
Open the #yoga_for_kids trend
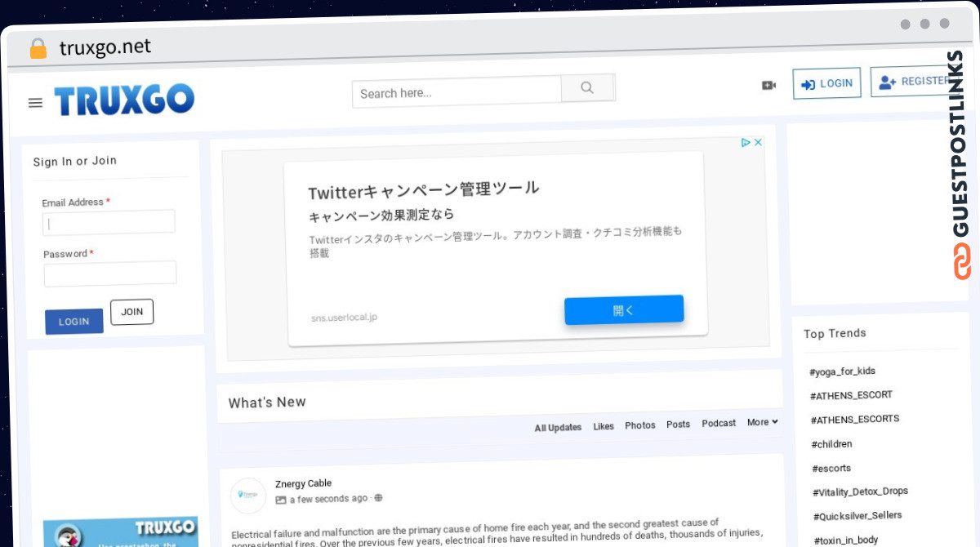(843, 371)
